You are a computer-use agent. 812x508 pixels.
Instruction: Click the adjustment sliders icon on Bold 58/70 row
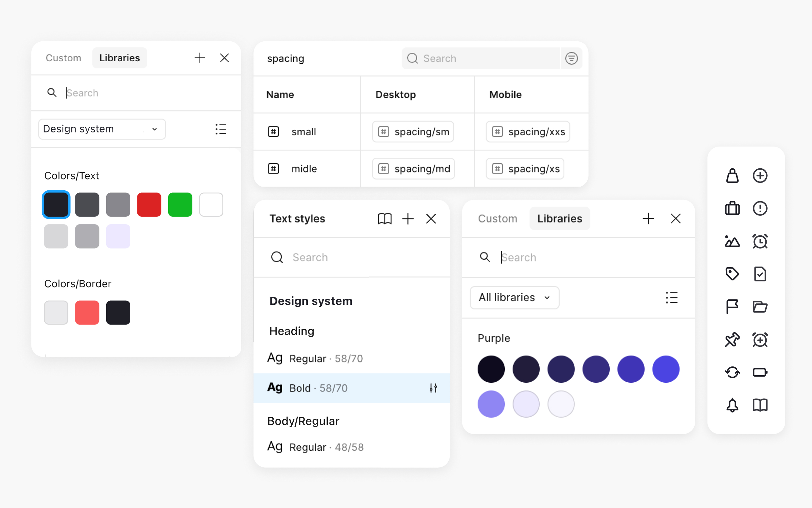click(x=433, y=388)
